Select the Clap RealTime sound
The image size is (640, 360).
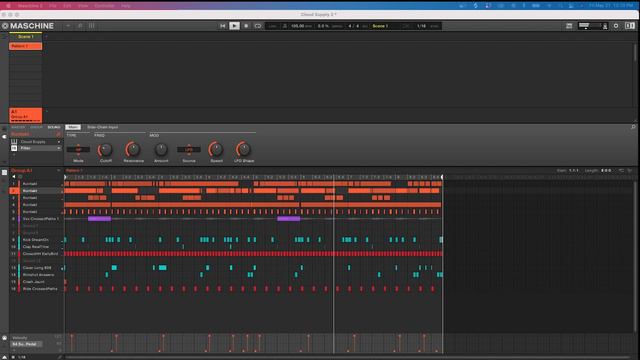(37, 247)
